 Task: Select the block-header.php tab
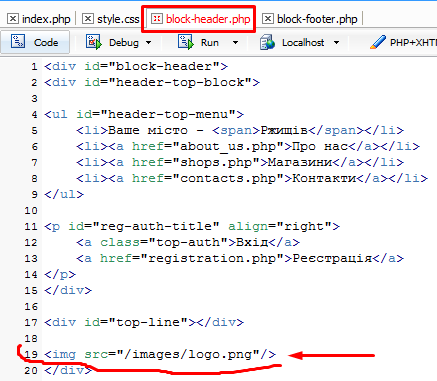tap(208, 19)
